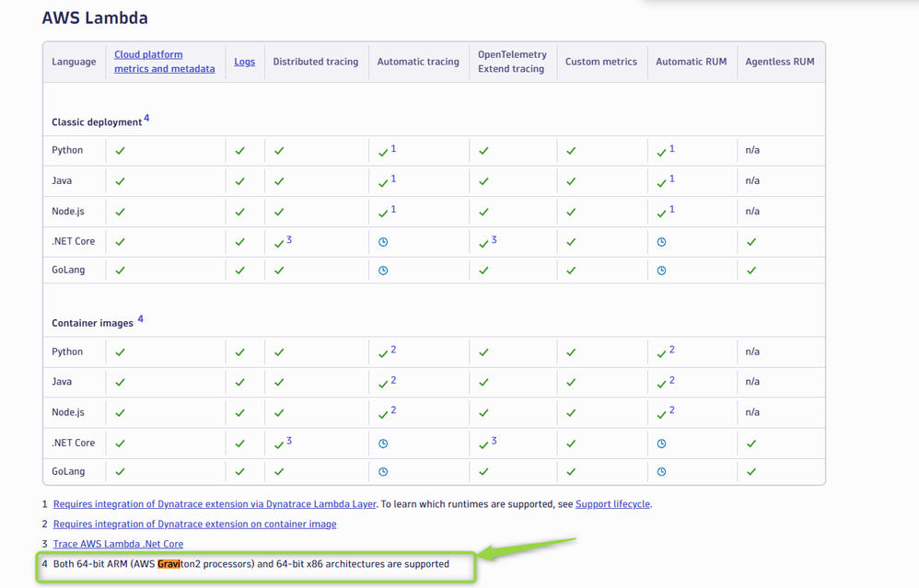The image size is (919, 588).
Task: Follow the Dynatrace Lambda Layer integration link
Action: 215,504
